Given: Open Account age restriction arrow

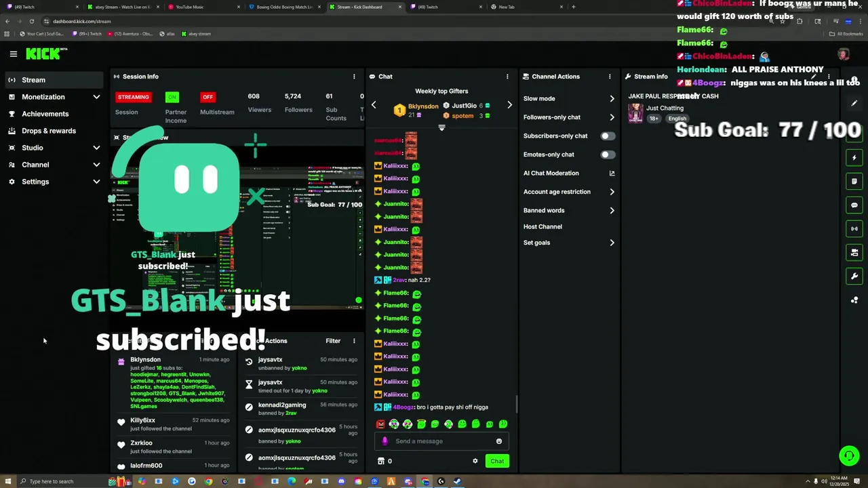Looking at the screenshot, I should pos(612,192).
